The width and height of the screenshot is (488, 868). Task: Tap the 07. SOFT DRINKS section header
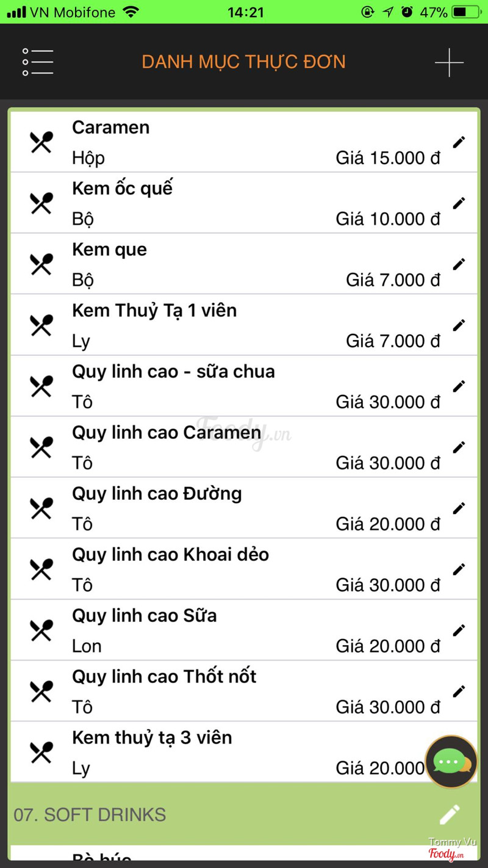(x=183, y=814)
